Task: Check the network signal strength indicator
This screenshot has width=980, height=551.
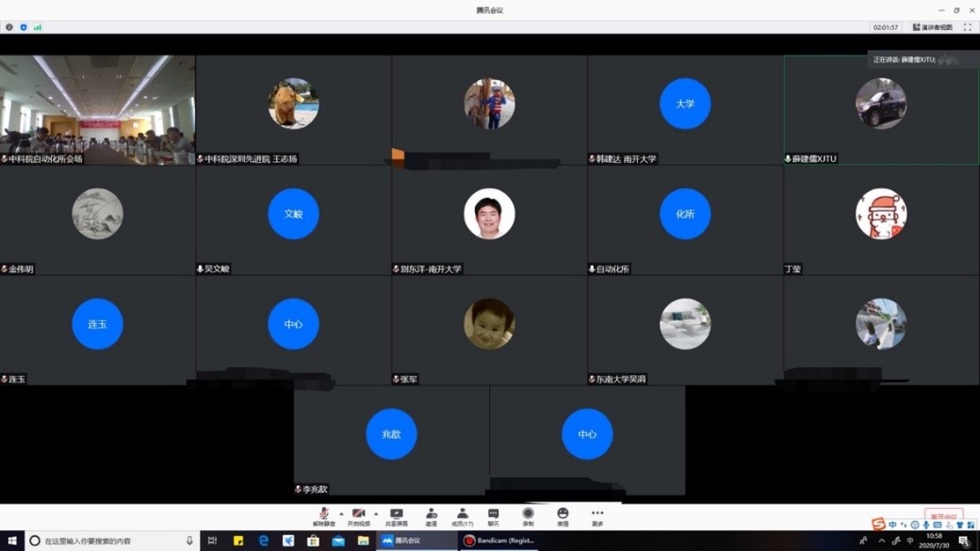Action: 38,27
